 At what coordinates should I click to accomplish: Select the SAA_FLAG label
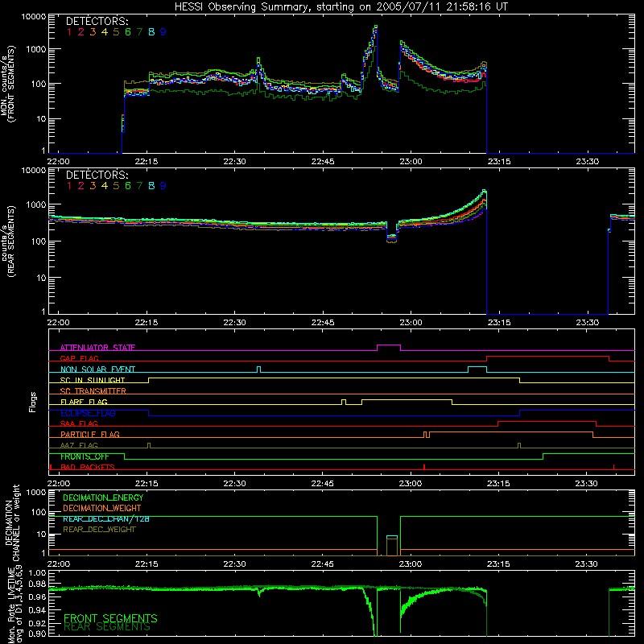tap(79, 423)
